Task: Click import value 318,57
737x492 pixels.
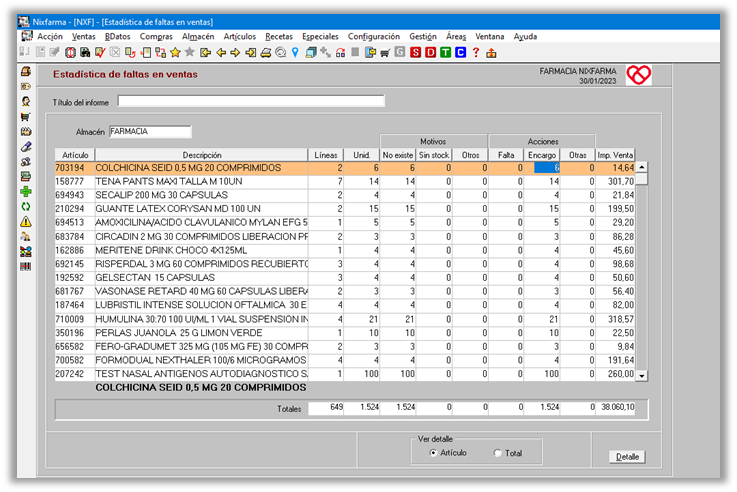Action: (x=620, y=319)
